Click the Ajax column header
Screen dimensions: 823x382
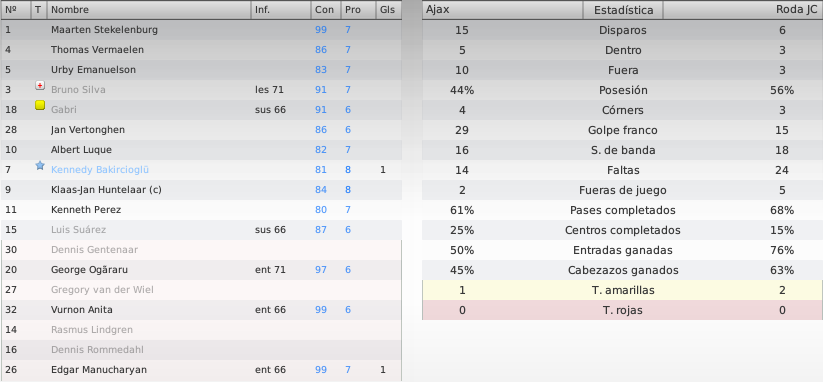coord(502,10)
